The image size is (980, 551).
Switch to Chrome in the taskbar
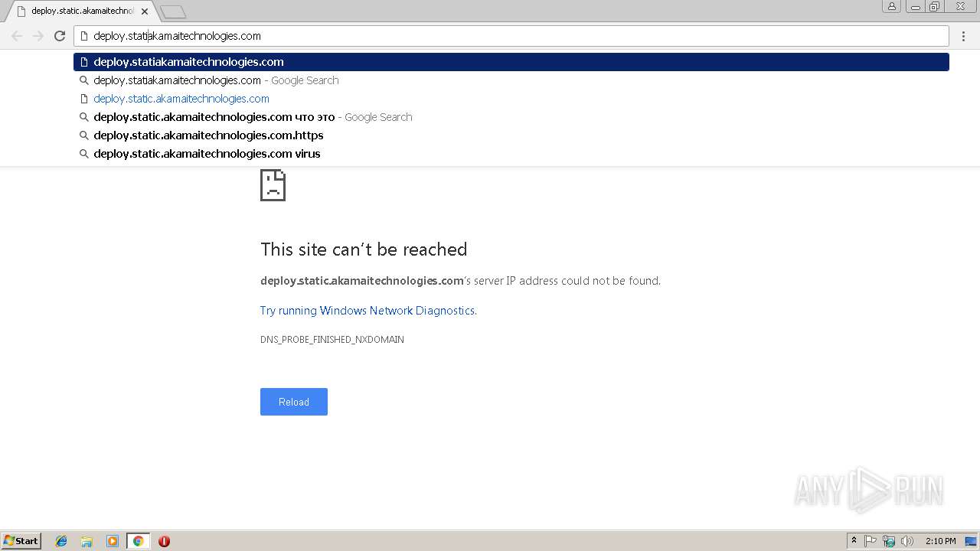[138, 541]
